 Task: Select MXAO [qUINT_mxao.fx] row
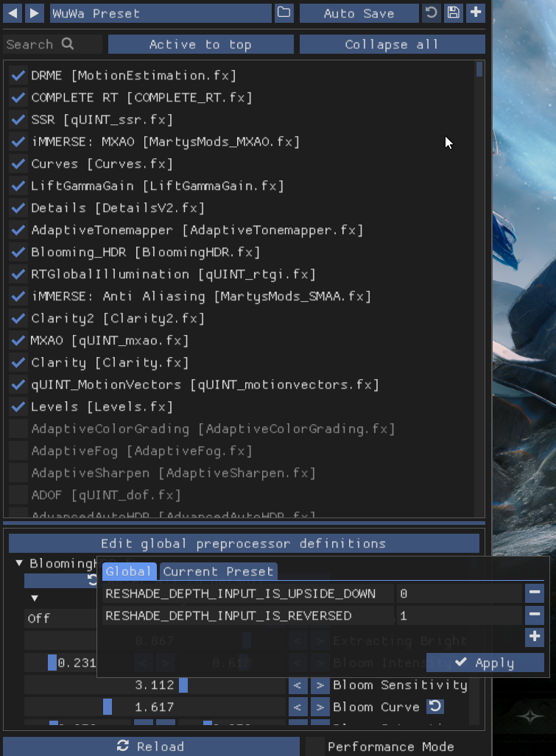(x=110, y=341)
